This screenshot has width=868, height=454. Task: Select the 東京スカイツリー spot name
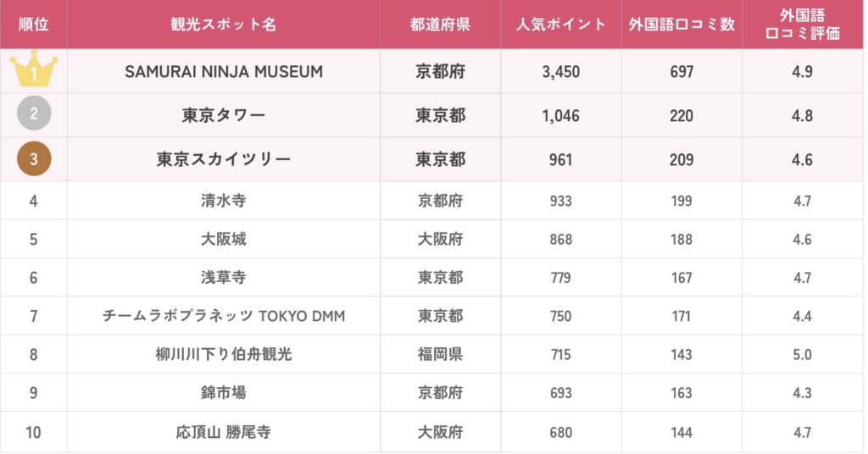224,159
